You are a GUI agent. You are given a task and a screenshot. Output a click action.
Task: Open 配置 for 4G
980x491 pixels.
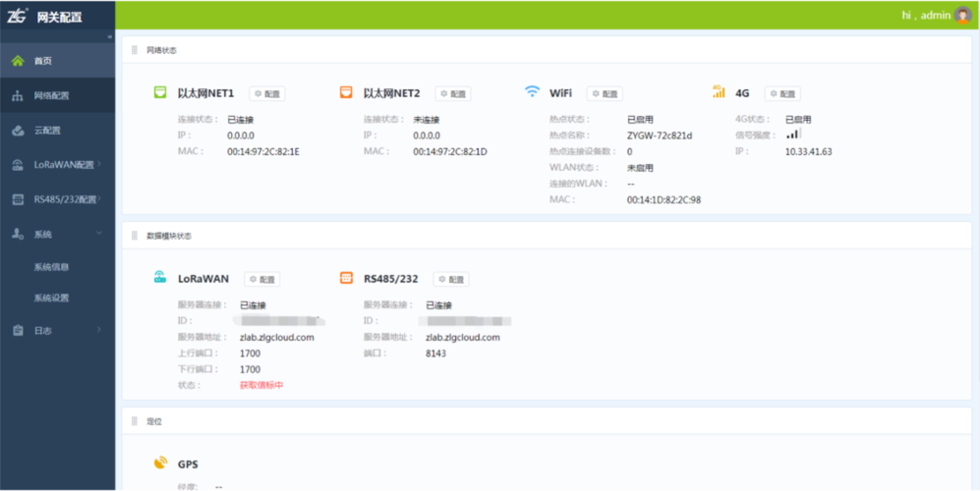click(x=782, y=93)
